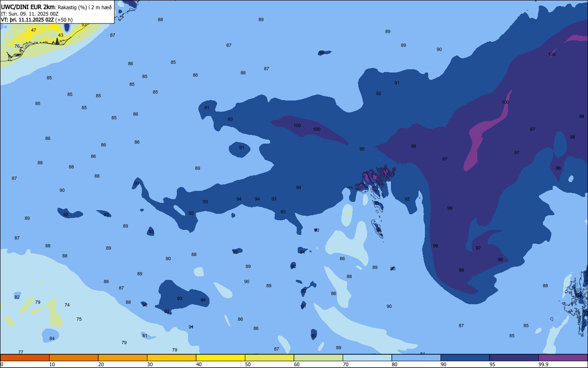This screenshot has width=588, height=368.
Task: Select the 10–20 orange legend segment
Action: pyautogui.click(x=73, y=357)
